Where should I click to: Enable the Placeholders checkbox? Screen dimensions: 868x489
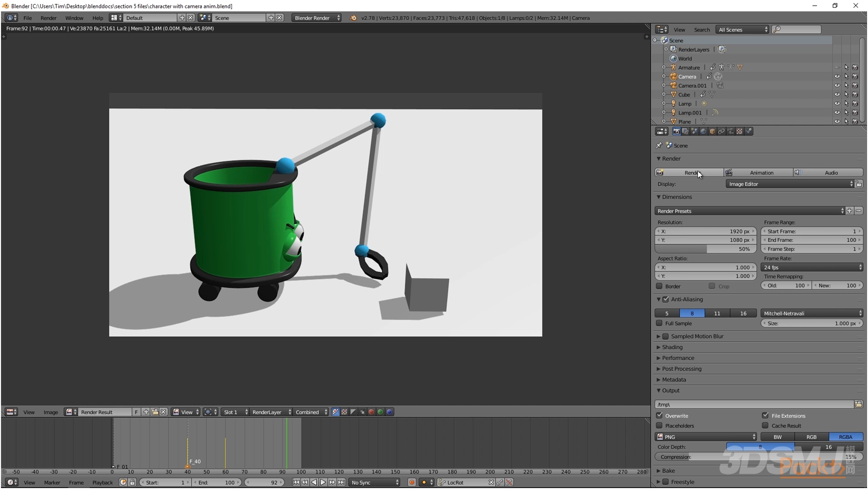659,426
